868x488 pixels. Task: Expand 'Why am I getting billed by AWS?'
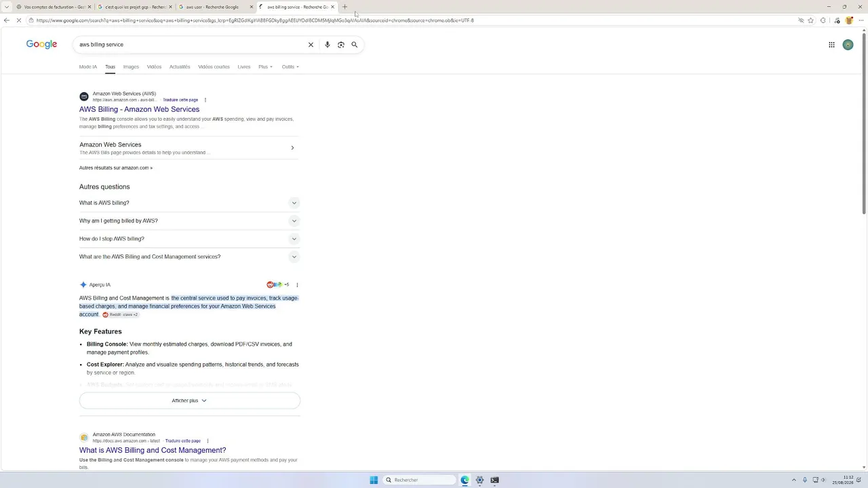click(x=189, y=221)
